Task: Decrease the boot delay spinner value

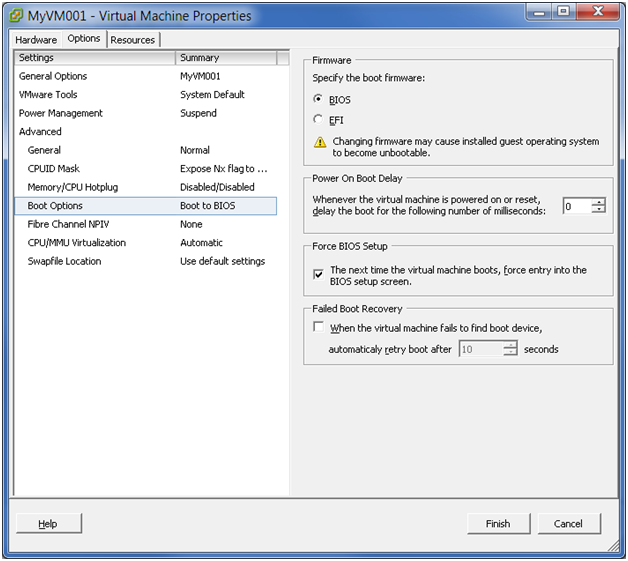Action: coord(599,210)
